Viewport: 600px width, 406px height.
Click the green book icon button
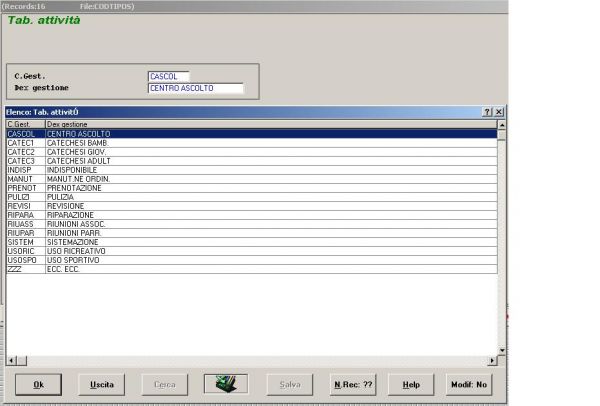tap(225, 384)
